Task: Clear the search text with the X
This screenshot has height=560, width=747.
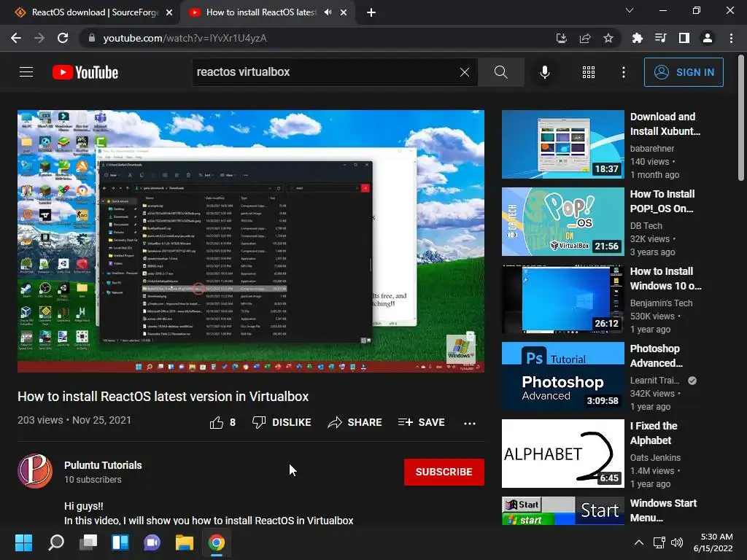Action: pyautogui.click(x=465, y=72)
